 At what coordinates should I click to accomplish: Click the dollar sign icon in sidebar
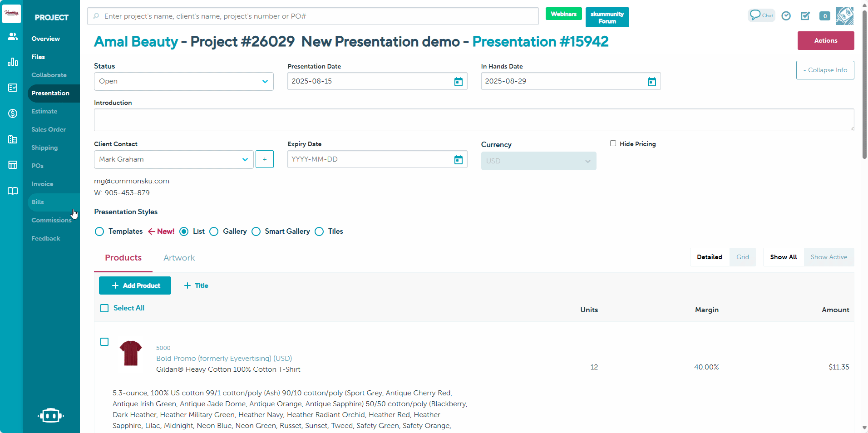point(13,113)
